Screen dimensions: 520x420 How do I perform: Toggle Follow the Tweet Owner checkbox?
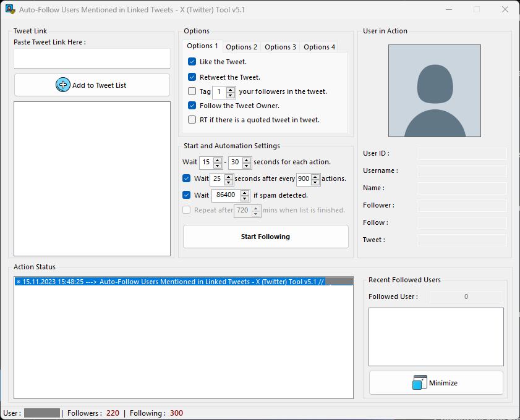point(192,106)
